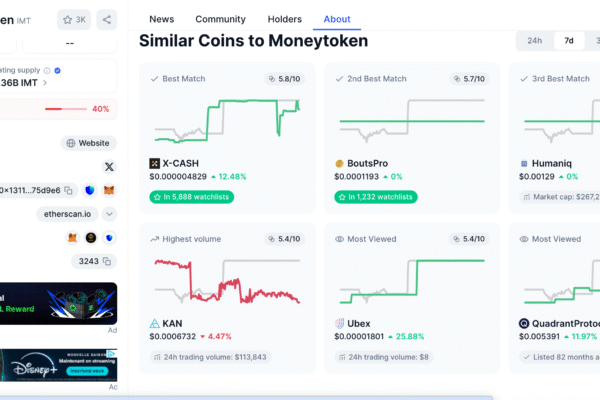Click the KAN coin logo
This screenshot has height=400, width=600.
[155, 324]
